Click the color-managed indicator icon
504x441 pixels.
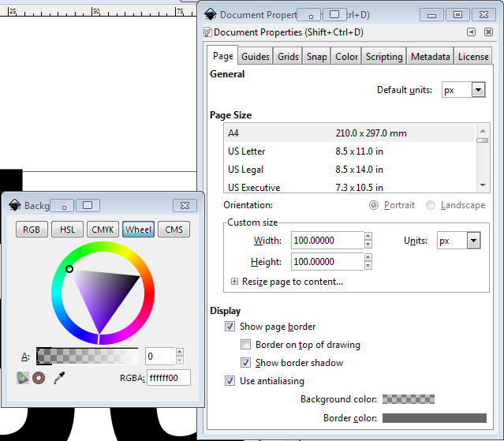pyautogui.click(x=23, y=378)
